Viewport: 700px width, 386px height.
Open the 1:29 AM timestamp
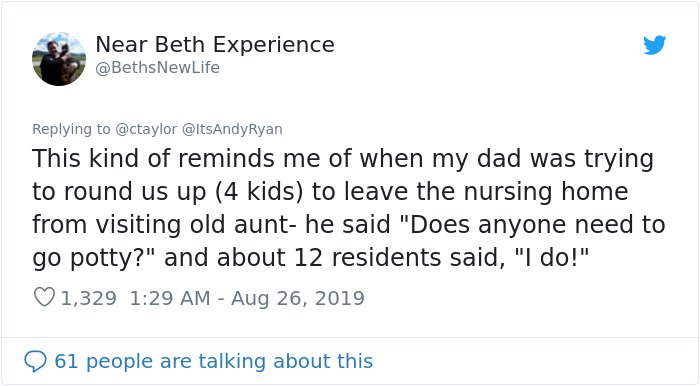pos(170,298)
